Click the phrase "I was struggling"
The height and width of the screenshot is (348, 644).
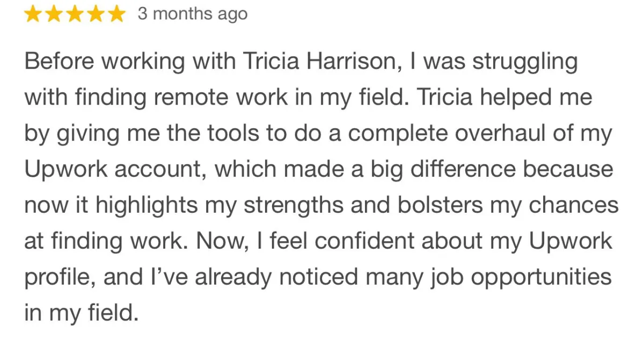(x=494, y=62)
